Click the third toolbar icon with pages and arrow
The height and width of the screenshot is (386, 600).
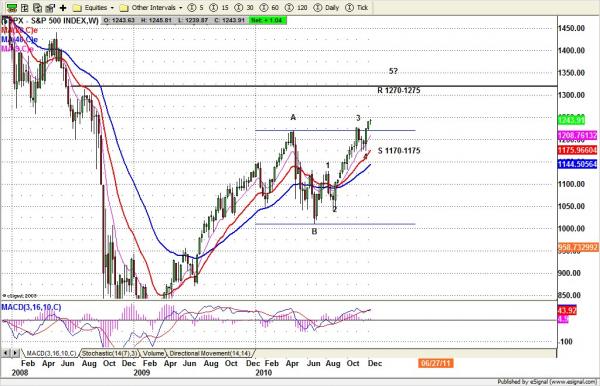[37, 7]
